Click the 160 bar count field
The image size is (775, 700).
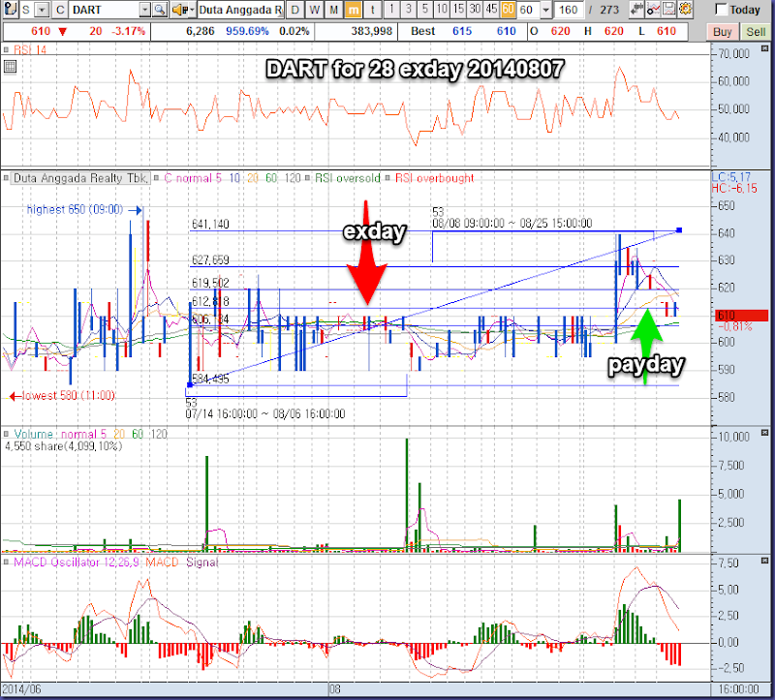[x=569, y=10]
